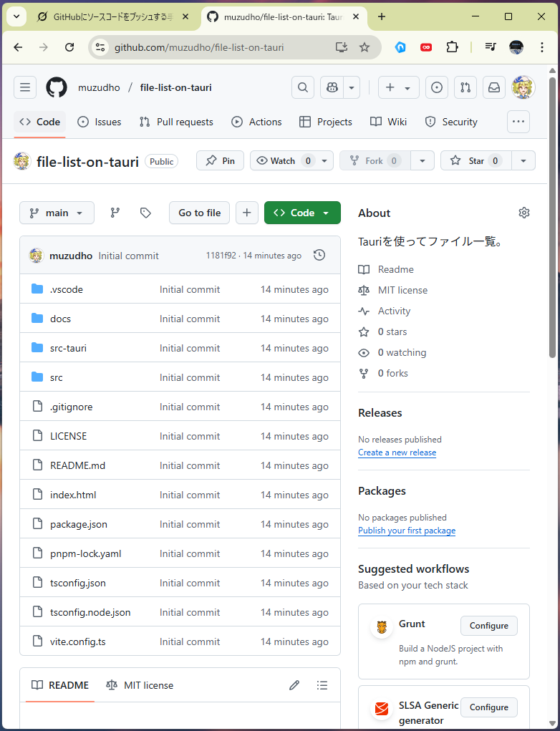The height and width of the screenshot is (731, 560).
Task: Open the Copilot chat icon
Action: [x=332, y=87]
